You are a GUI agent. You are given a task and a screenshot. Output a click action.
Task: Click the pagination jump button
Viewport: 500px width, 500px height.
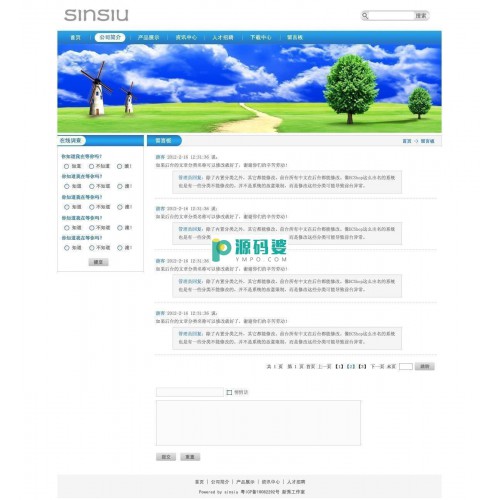425,366
